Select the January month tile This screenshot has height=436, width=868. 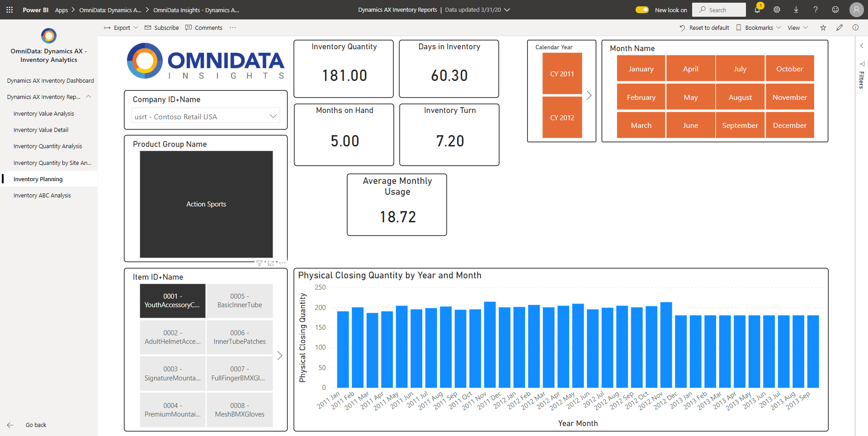point(641,69)
